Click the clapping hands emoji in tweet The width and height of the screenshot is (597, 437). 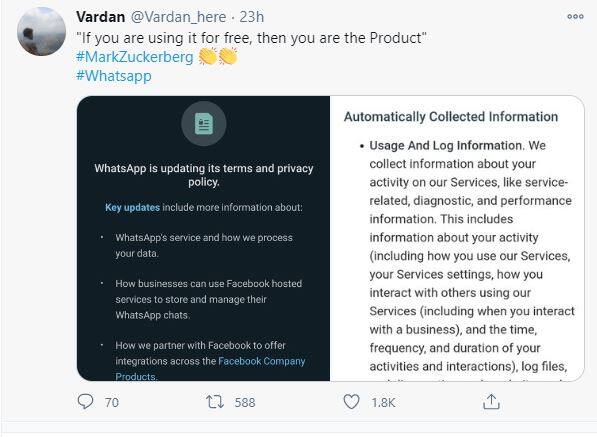click(218, 56)
